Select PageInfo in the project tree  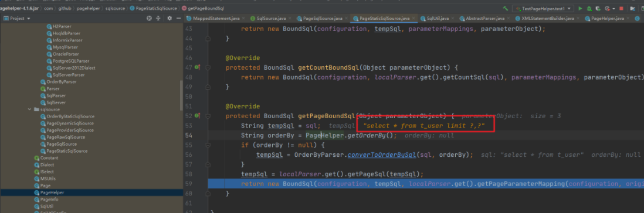(46, 200)
